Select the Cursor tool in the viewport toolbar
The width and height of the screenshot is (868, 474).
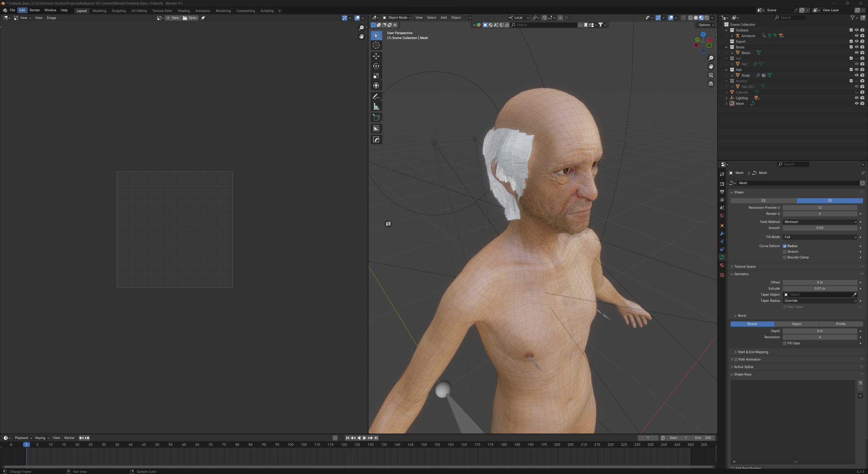pyautogui.click(x=376, y=46)
